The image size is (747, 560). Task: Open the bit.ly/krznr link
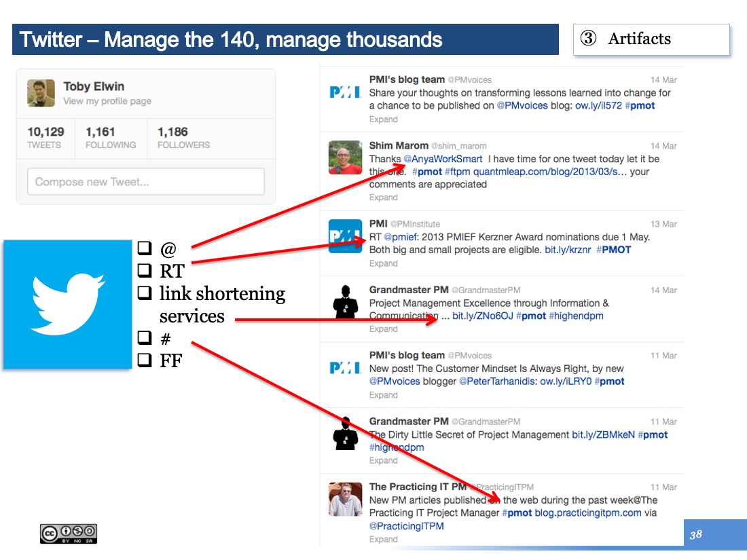[x=568, y=250]
